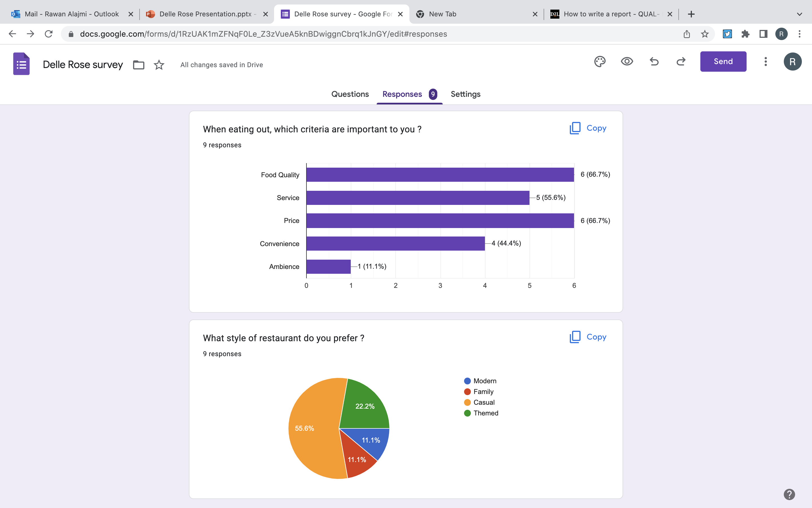Click the '4 (44.4%)' Convenience label
This screenshot has width=812, height=508.
(506, 243)
